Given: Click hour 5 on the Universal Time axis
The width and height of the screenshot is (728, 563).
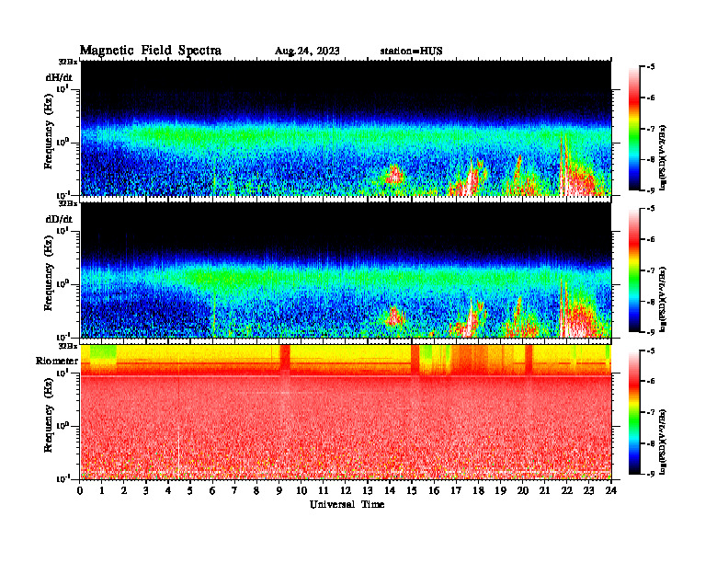Looking at the screenshot, I should [x=190, y=490].
